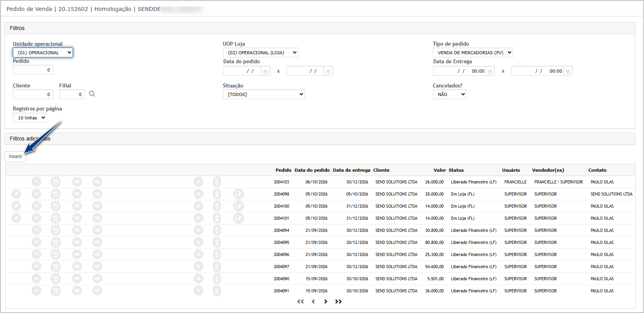This screenshot has height=313, width=644.
Task: Go to the next page of results
Action: pos(326,301)
